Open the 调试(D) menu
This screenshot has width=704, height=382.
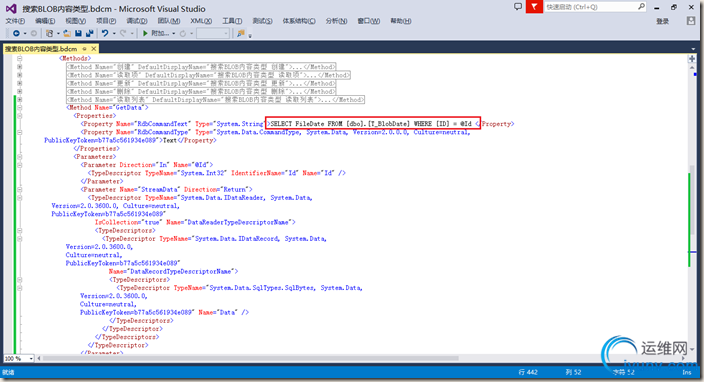pyautogui.click(x=136, y=21)
